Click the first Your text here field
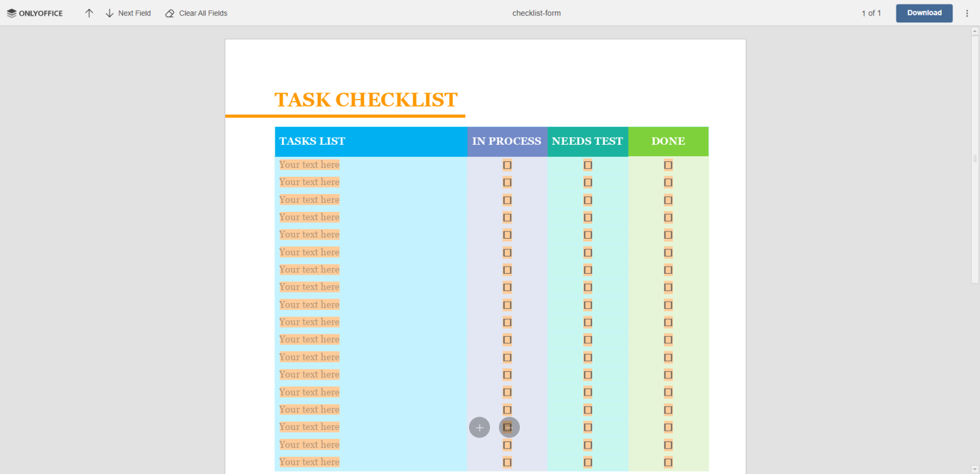 click(309, 165)
